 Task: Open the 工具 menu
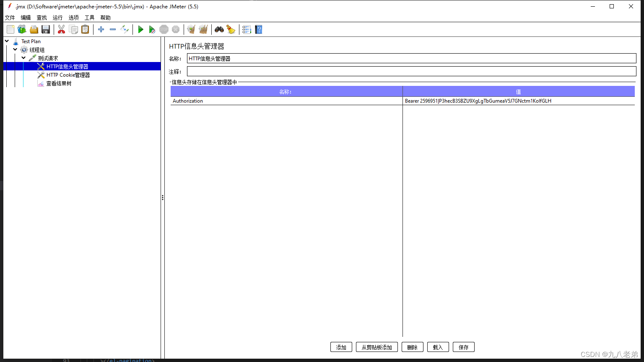(x=89, y=18)
